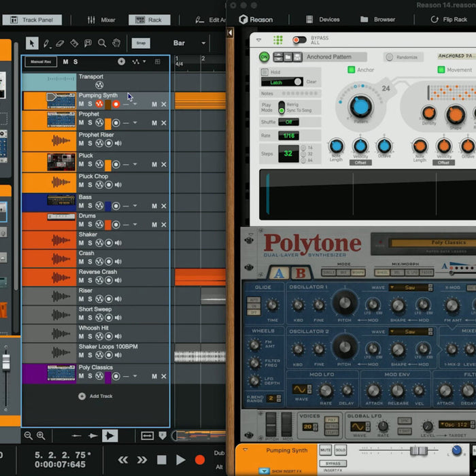Select the Razor tool

(74, 43)
